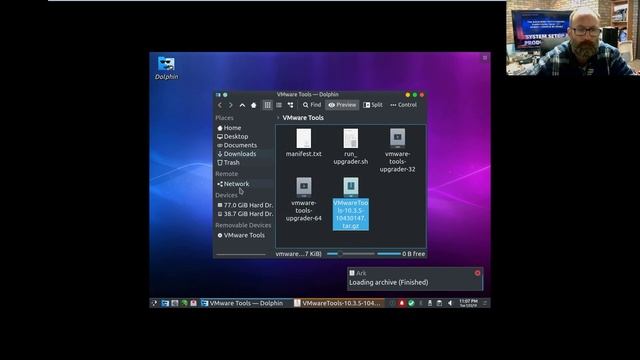The height and width of the screenshot is (360, 640).
Task: Toggle the Preview option
Action: tap(342, 105)
